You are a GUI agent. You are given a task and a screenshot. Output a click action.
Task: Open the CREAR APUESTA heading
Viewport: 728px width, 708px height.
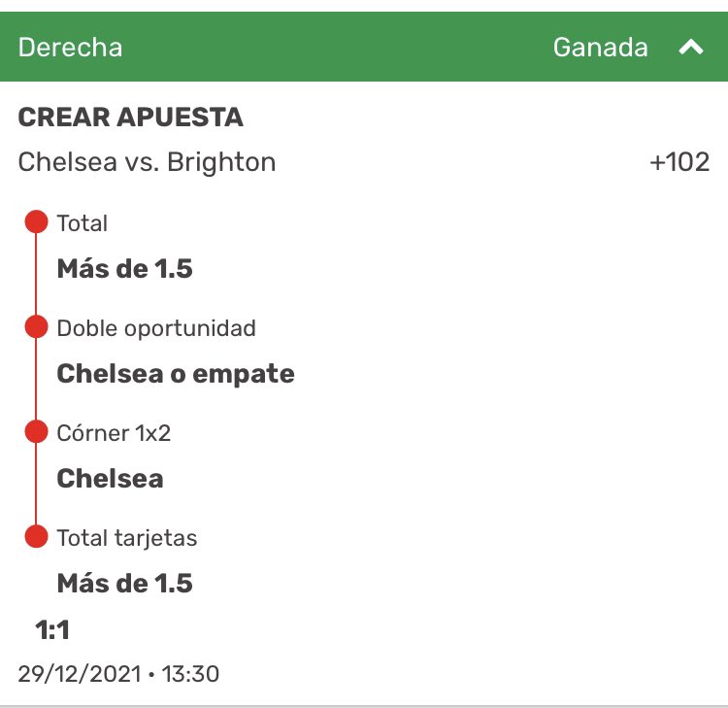[130, 117]
